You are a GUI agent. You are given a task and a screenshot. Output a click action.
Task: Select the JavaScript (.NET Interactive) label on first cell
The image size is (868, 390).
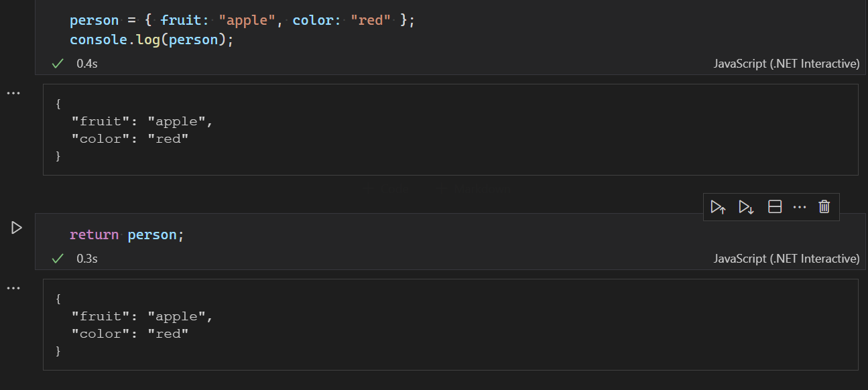click(x=786, y=63)
